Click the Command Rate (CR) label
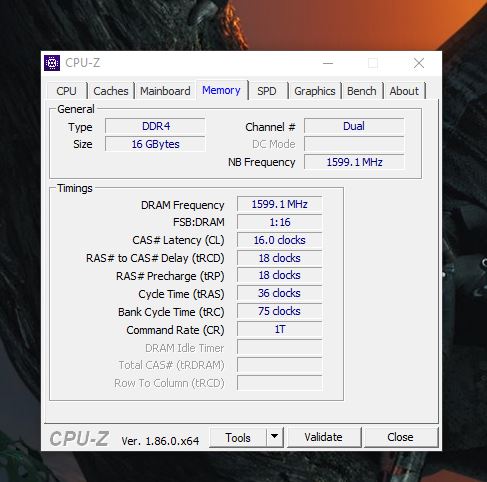 point(175,330)
